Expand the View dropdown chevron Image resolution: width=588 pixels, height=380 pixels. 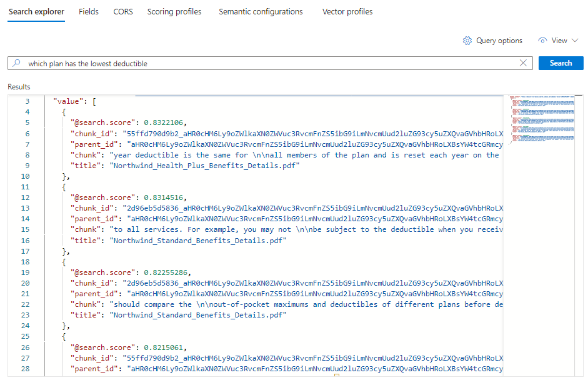pos(575,41)
